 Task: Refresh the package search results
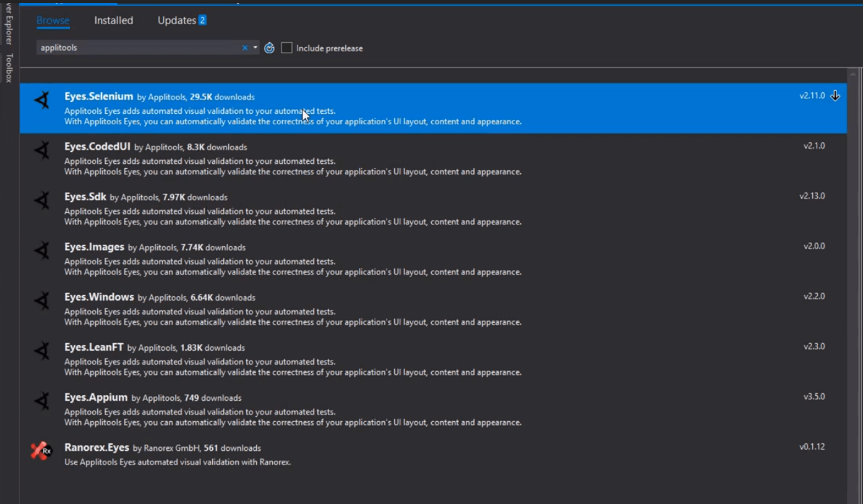tap(269, 48)
